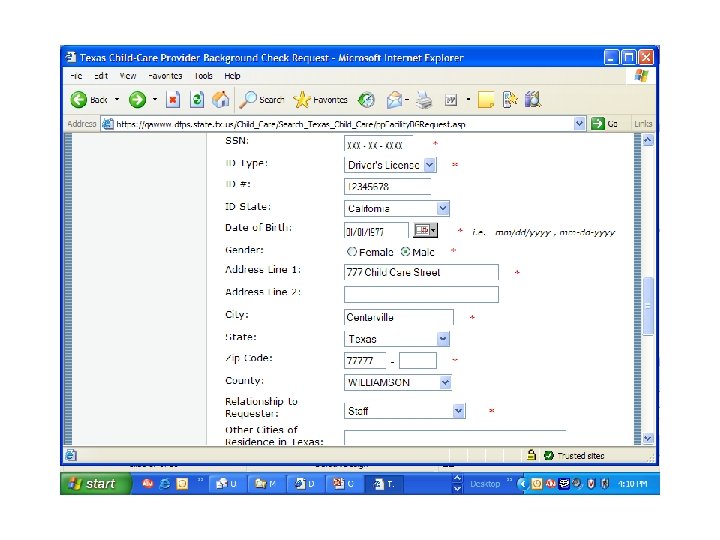Screen dimensions: 720x540
Task: Click the Links toolbar label
Action: (643, 124)
